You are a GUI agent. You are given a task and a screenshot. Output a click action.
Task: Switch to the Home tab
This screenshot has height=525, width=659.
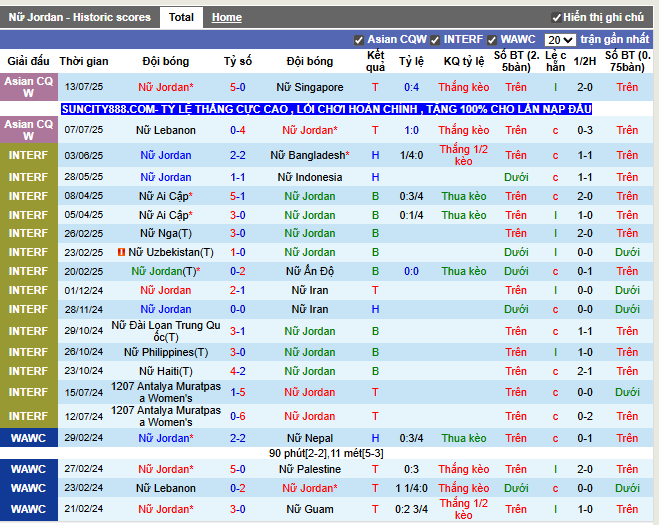[x=227, y=17]
